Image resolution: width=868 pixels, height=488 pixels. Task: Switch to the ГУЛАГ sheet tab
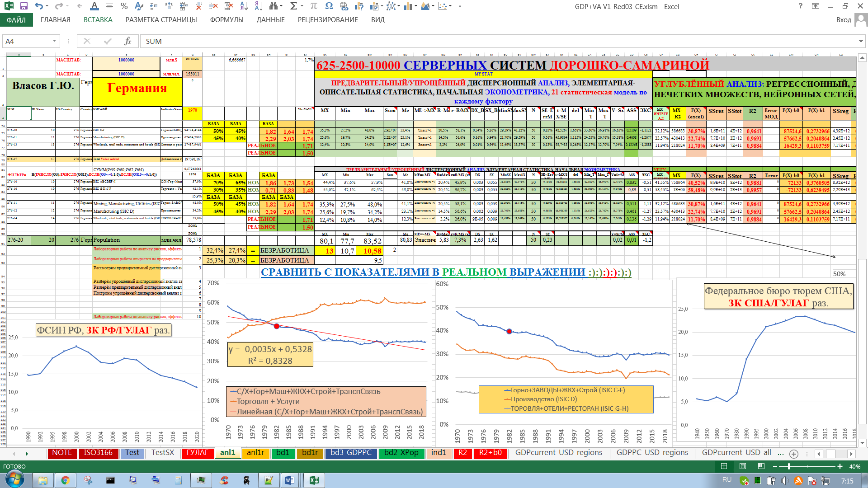tap(197, 453)
